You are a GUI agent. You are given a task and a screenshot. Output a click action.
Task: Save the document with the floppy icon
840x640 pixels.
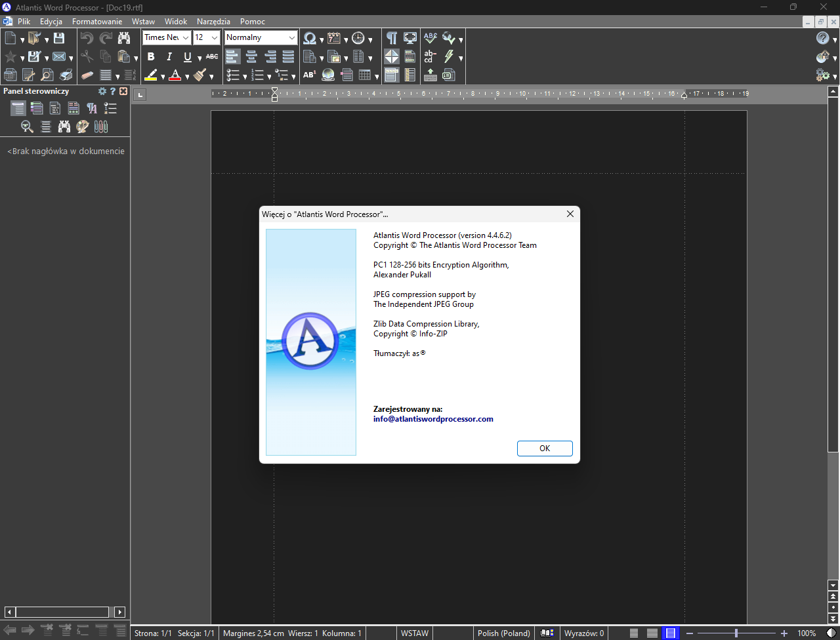click(59, 39)
